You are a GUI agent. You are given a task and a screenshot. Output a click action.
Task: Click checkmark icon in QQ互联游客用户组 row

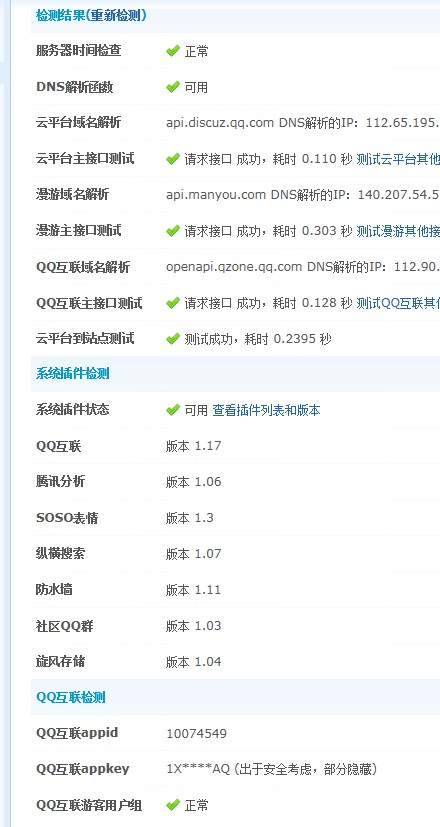pyautogui.click(x=173, y=805)
